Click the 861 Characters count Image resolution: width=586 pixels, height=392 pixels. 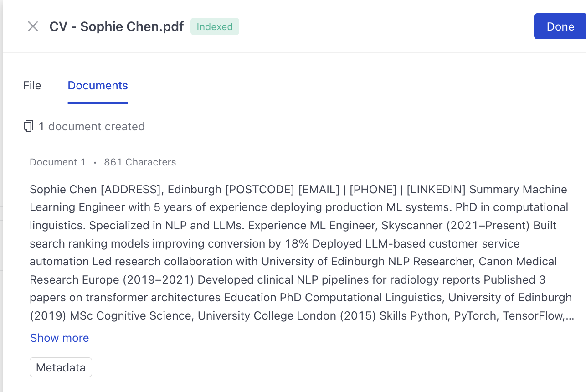point(140,162)
